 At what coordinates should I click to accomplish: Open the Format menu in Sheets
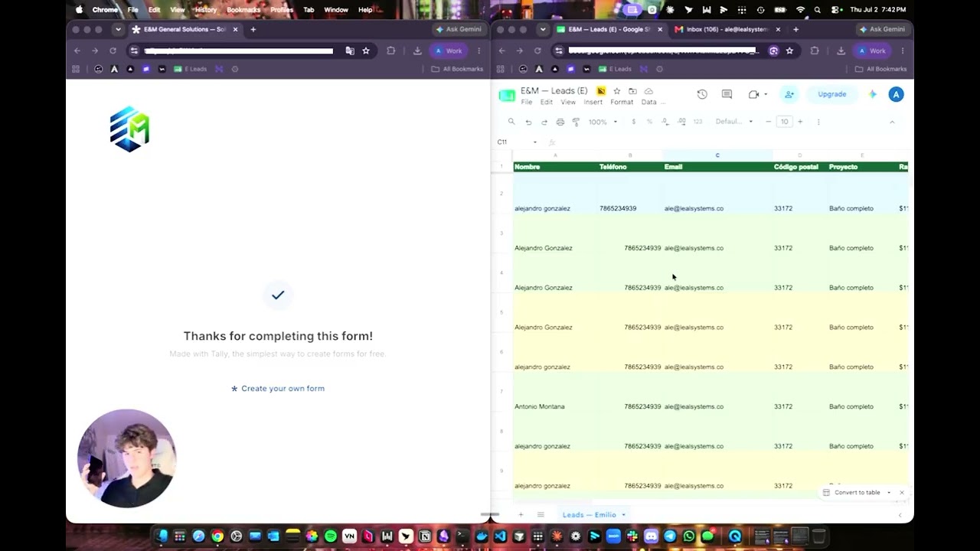tap(622, 102)
